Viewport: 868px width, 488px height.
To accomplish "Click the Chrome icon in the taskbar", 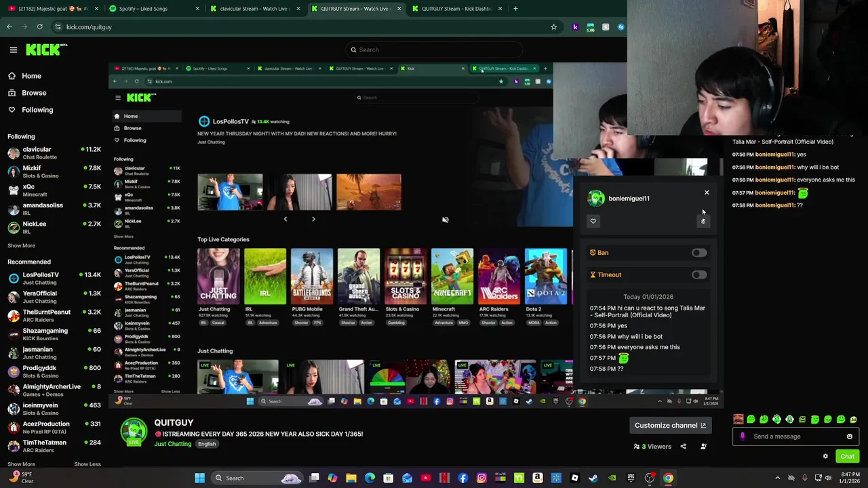I will (668, 478).
